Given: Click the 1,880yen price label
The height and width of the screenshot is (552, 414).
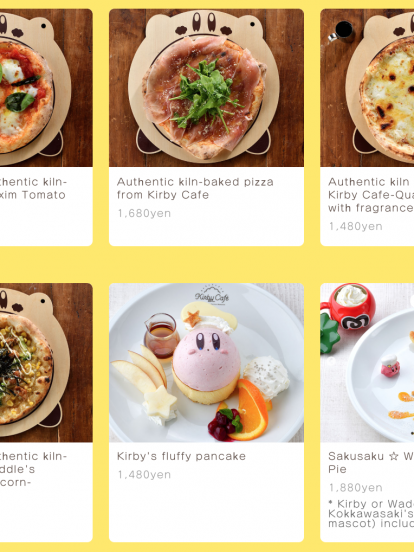Looking at the screenshot, I should point(355,488).
